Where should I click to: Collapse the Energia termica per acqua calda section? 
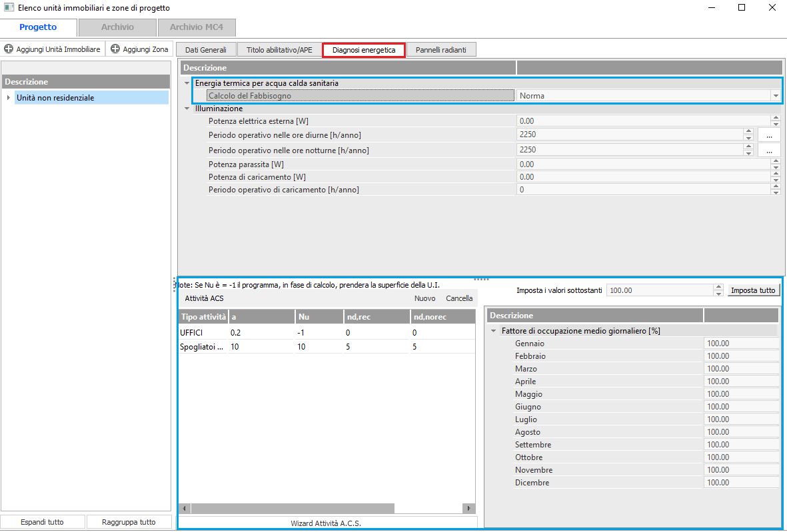(x=187, y=83)
